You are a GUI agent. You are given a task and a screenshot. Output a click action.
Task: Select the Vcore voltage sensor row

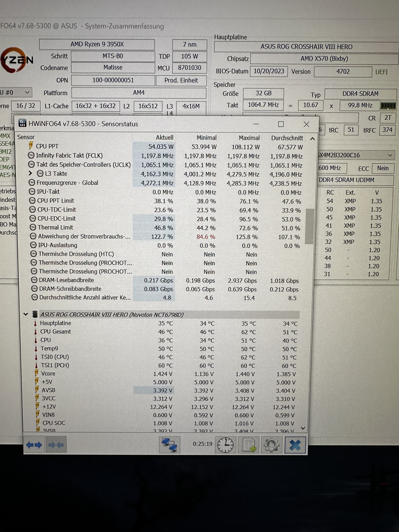coord(48,374)
